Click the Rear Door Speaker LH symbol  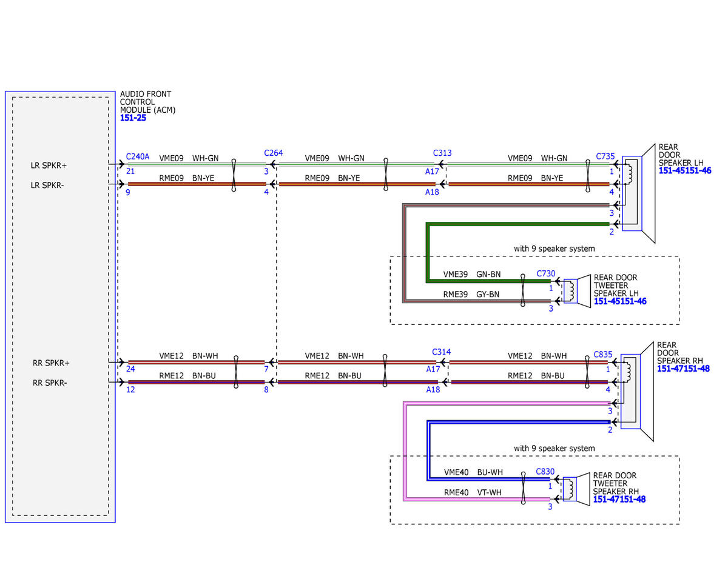pyautogui.click(x=639, y=193)
